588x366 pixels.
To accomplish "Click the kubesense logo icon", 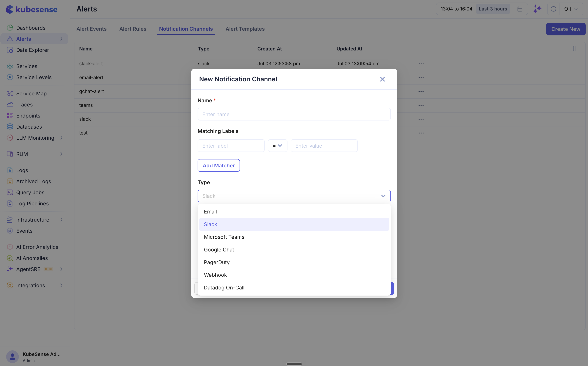I will tap(10, 9).
